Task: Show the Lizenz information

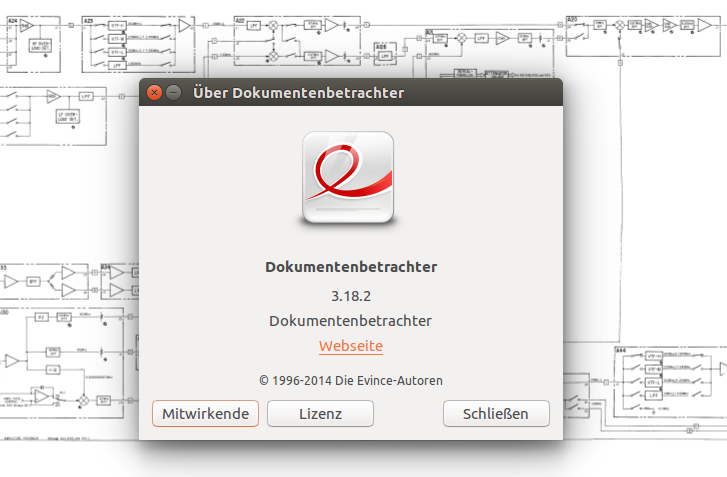Action: coord(320,413)
